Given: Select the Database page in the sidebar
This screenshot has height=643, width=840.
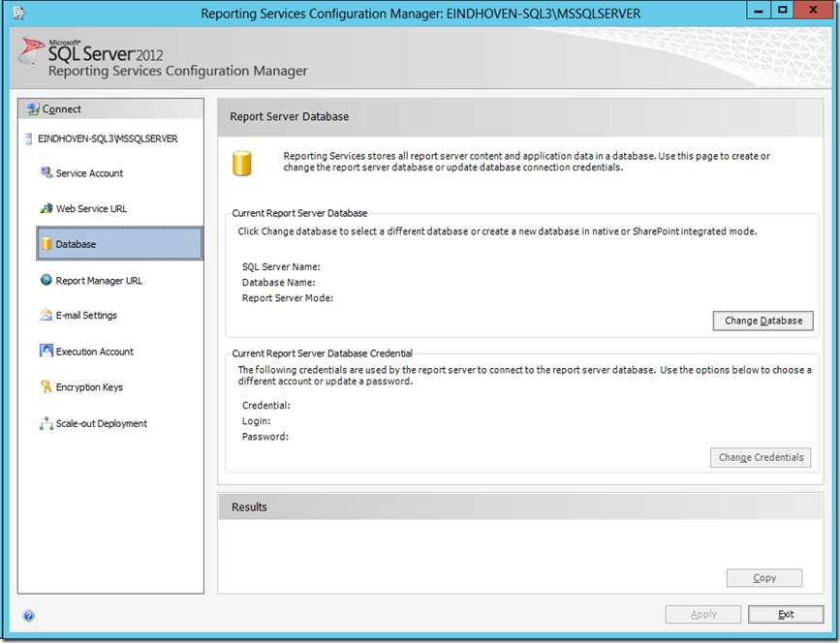Looking at the screenshot, I should [119, 244].
